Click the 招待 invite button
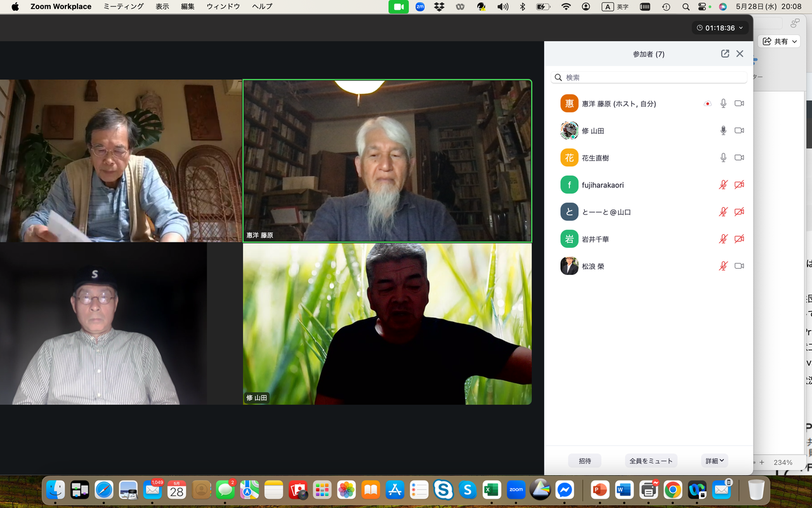812x508 pixels. point(585,461)
